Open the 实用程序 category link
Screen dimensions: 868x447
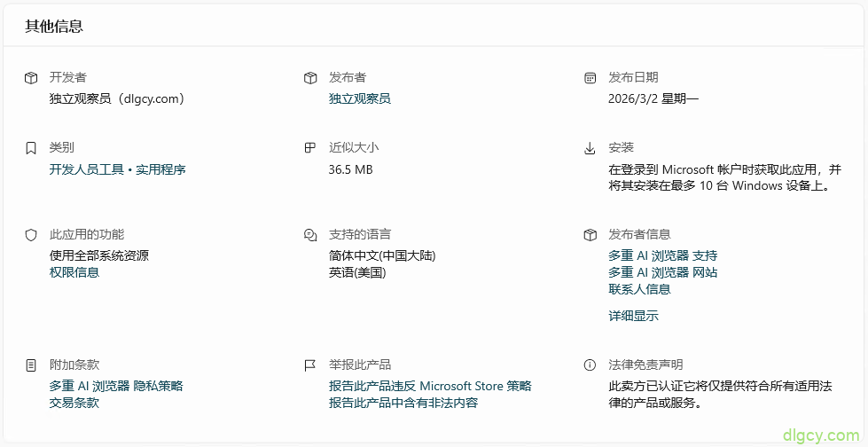pyautogui.click(x=160, y=169)
